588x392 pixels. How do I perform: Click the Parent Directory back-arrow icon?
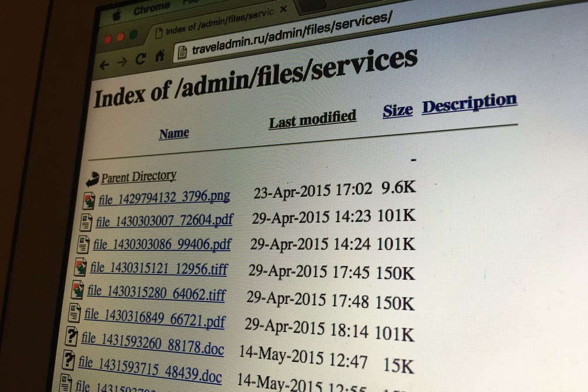coord(92,179)
